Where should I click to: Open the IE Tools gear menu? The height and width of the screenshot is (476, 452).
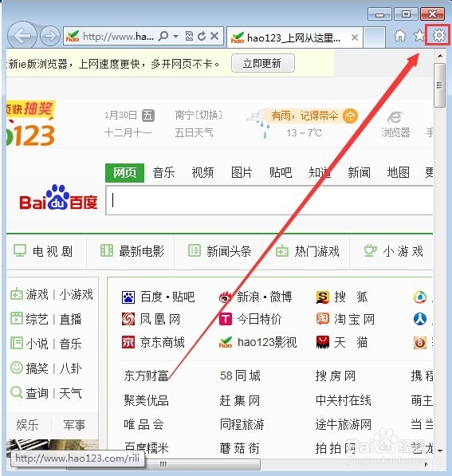pos(438,36)
